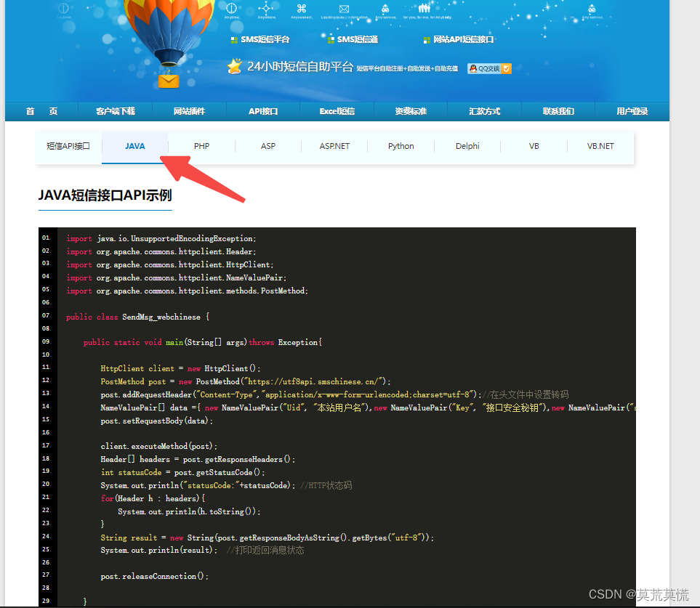
Task: Switch to the ASP tab
Action: click(267, 146)
